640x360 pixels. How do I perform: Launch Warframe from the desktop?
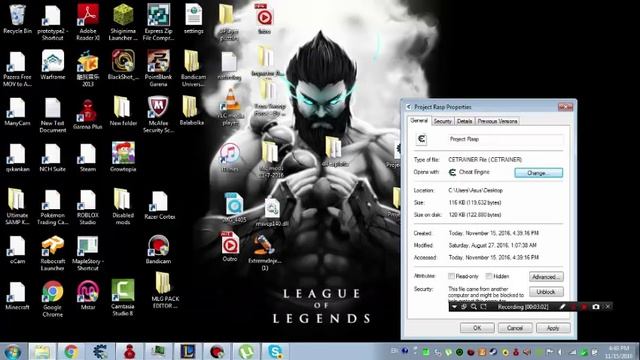pyautogui.click(x=53, y=64)
